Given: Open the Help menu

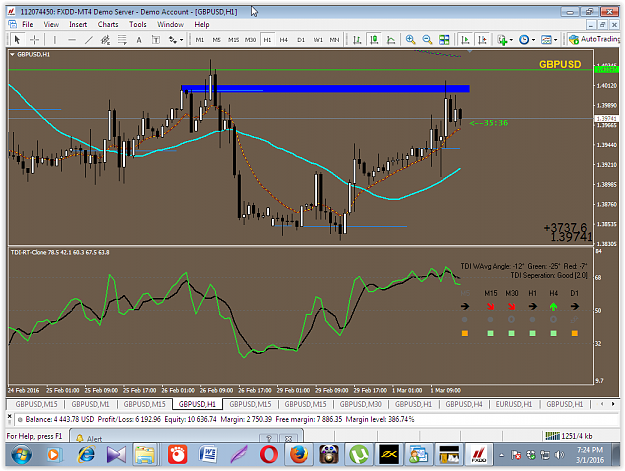Looking at the screenshot, I should pyautogui.click(x=202, y=24).
